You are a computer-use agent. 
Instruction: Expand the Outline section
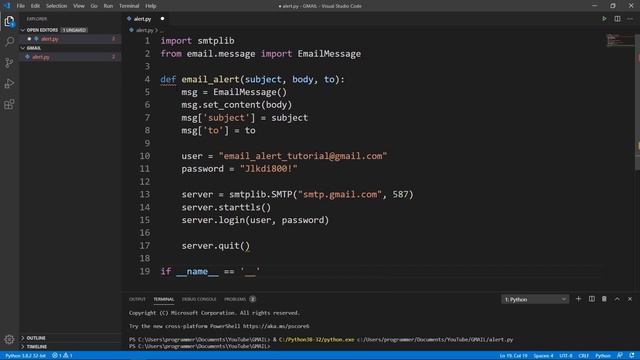(x=23, y=338)
